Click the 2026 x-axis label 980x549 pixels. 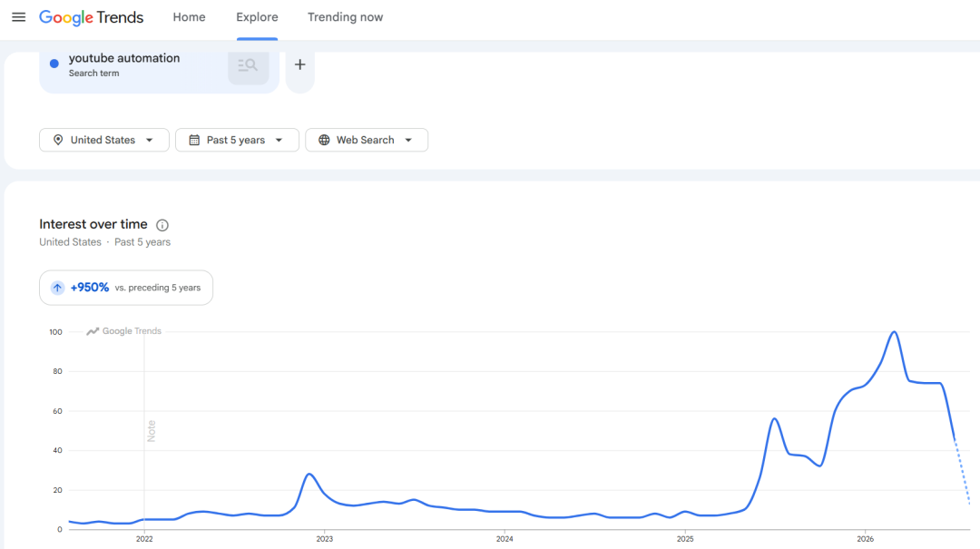tap(865, 539)
